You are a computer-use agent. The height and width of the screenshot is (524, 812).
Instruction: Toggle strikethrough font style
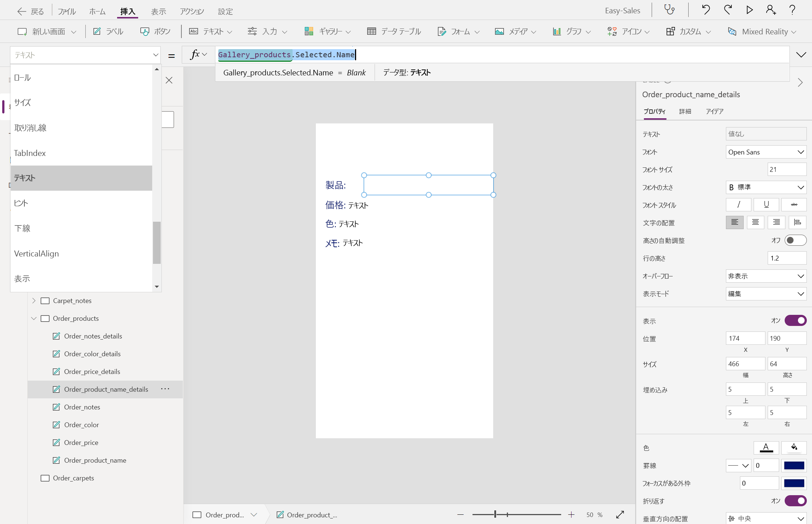click(794, 204)
